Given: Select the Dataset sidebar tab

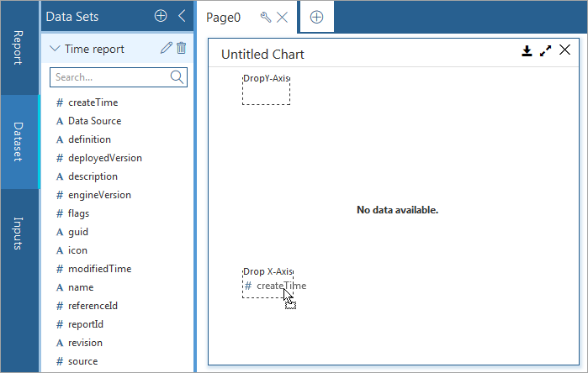Looking at the screenshot, I should tap(19, 142).
